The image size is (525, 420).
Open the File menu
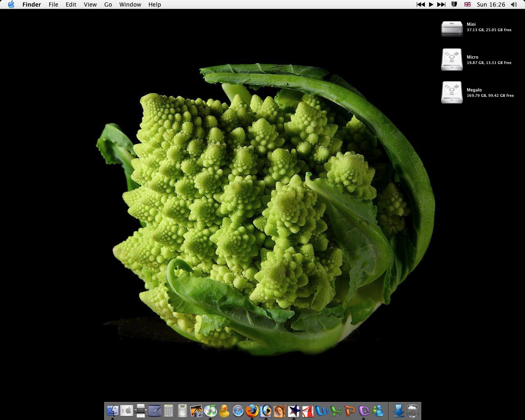coord(53,5)
